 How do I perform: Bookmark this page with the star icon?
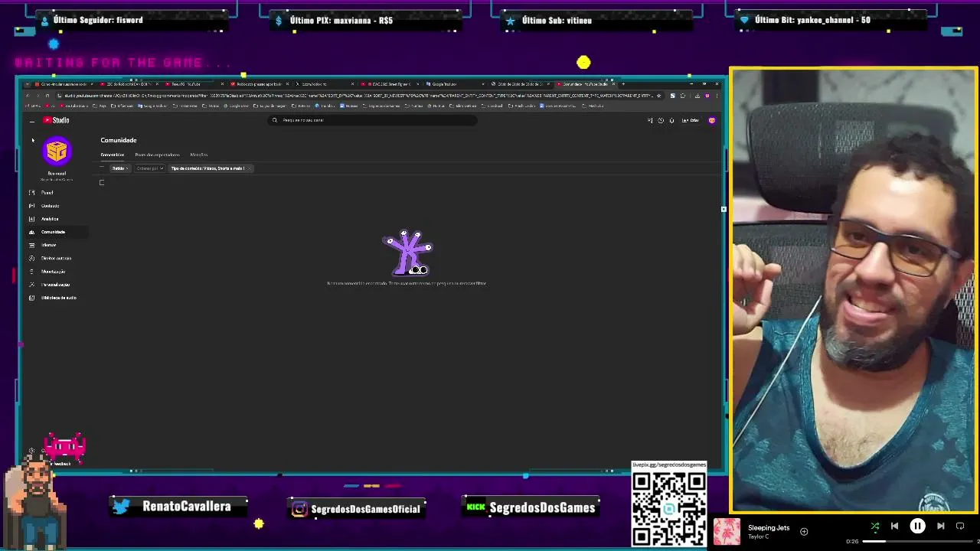pyautogui.click(x=659, y=96)
